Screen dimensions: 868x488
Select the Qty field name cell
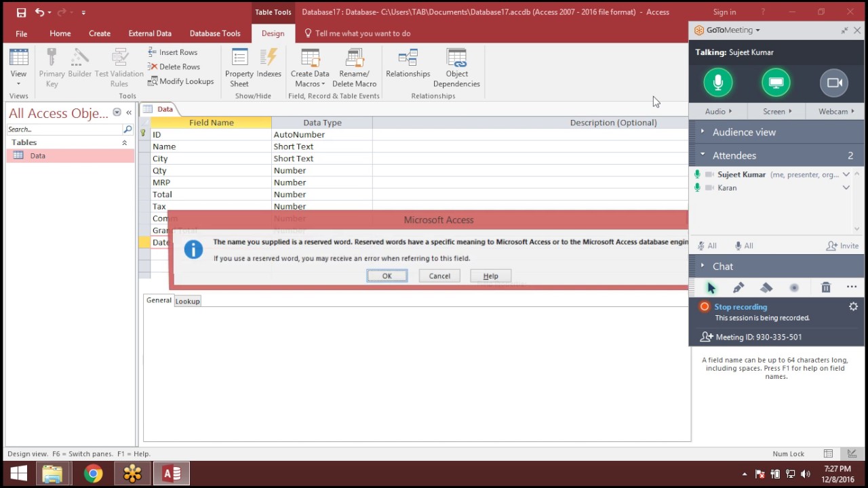(211, 171)
